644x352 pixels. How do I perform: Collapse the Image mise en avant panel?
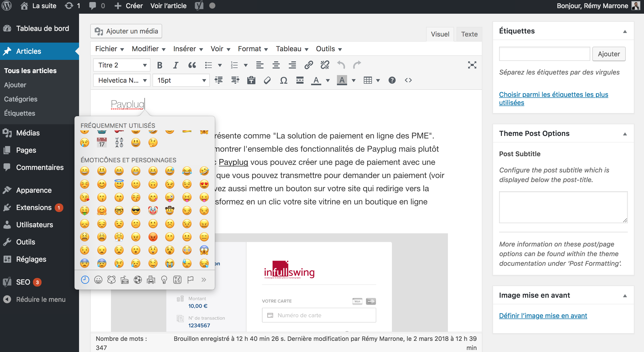[x=625, y=296]
